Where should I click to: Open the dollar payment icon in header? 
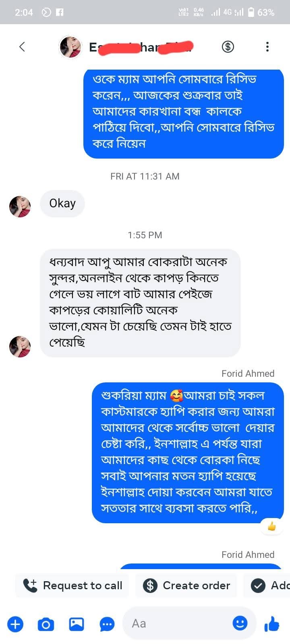point(228,47)
